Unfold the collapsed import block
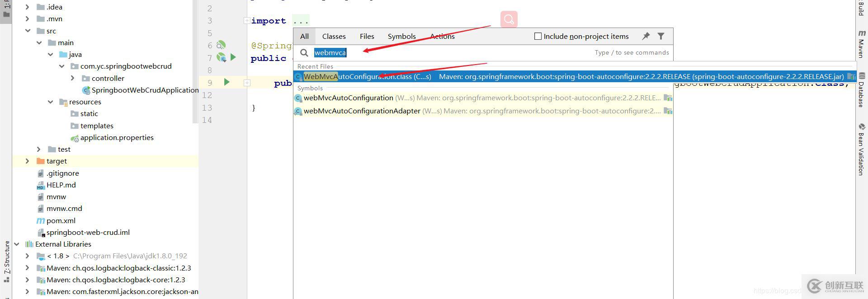Viewport: 868px width, 299px height. (x=247, y=20)
